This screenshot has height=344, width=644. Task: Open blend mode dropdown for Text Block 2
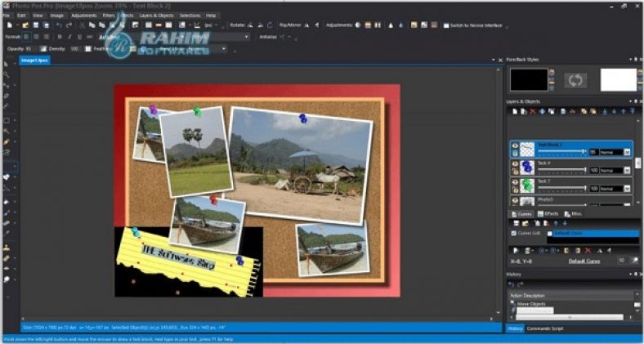627,152
